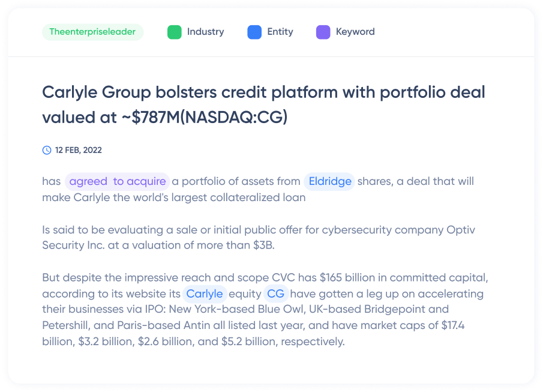Click the blue Entity marker in the legend

[255, 31]
